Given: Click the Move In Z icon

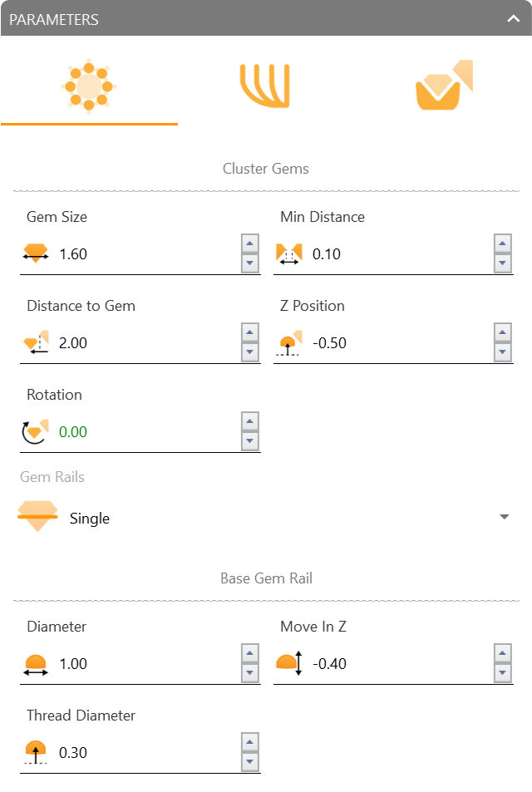Looking at the screenshot, I should coord(289,663).
